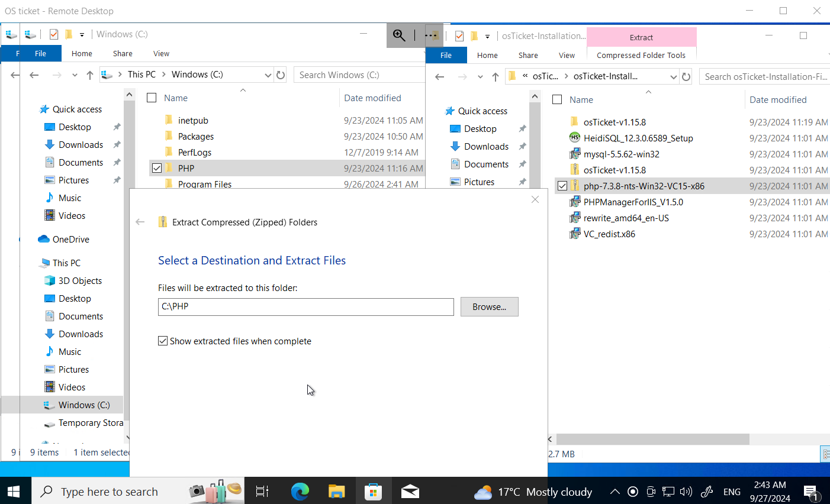The height and width of the screenshot is (504, 830).
Task: Open View tab in osTicket-Installation window
Action: 567,55
